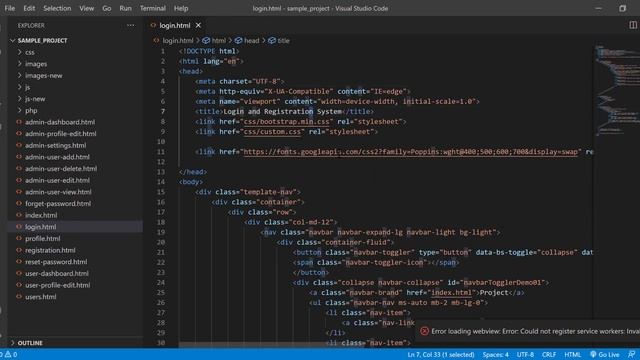This screenshot has width=640, height=360.
Task: Open user-profile-edit.html file
Action: click(58, 285)
